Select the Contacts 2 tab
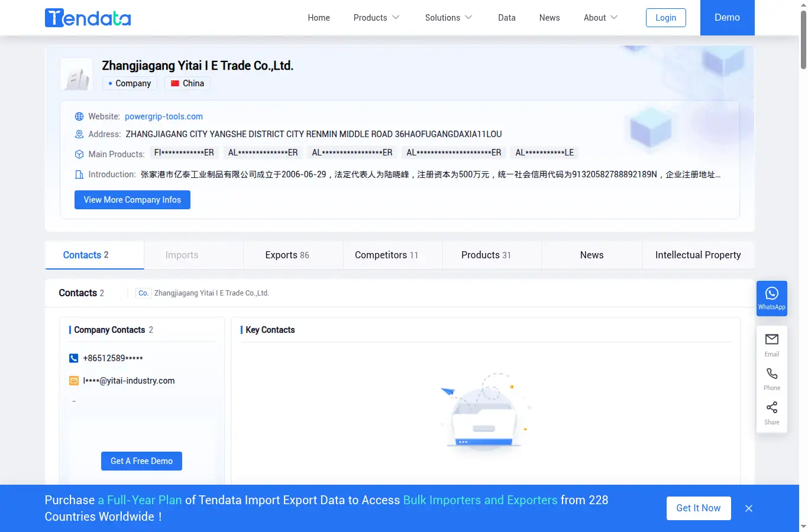The height and width of the screenshot is (532, 808). point(95,255)
